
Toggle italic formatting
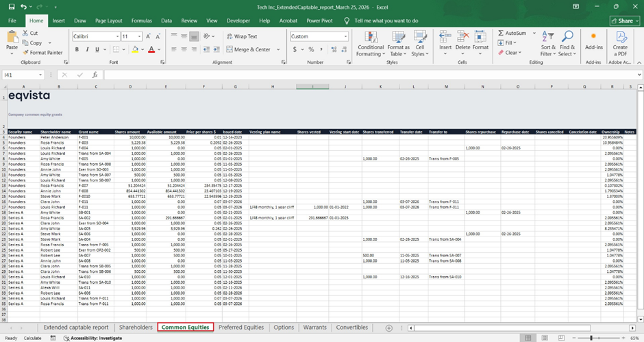point(88,49)
